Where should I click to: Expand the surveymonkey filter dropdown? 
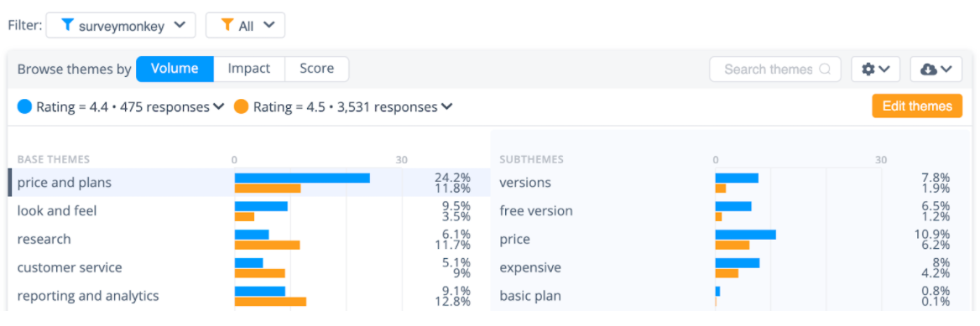tap(121, 26)
